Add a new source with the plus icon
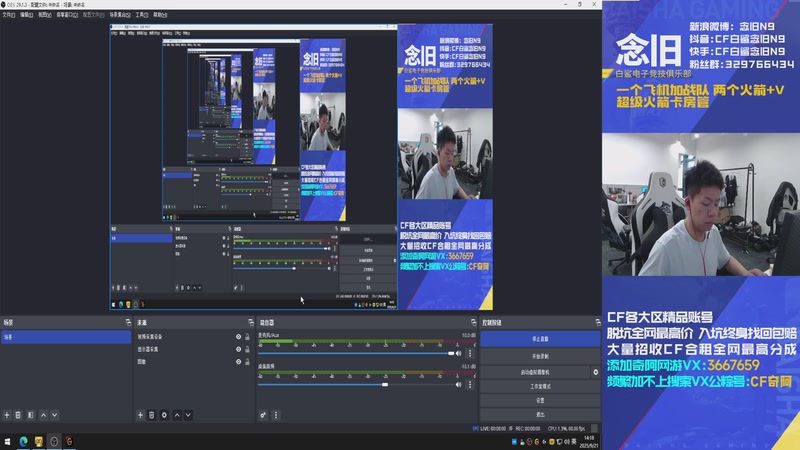The height and width of the screenshot is (450, 800). 140,415
